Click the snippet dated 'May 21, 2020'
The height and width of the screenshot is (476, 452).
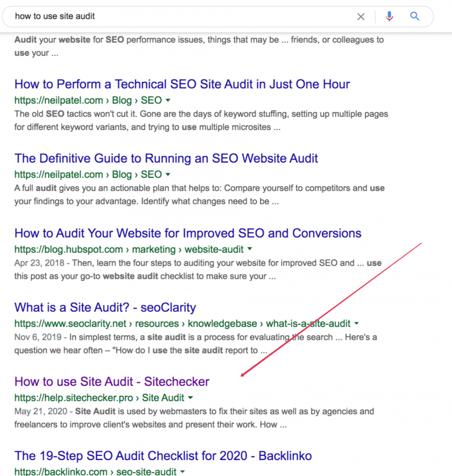[x=194, y=418]
